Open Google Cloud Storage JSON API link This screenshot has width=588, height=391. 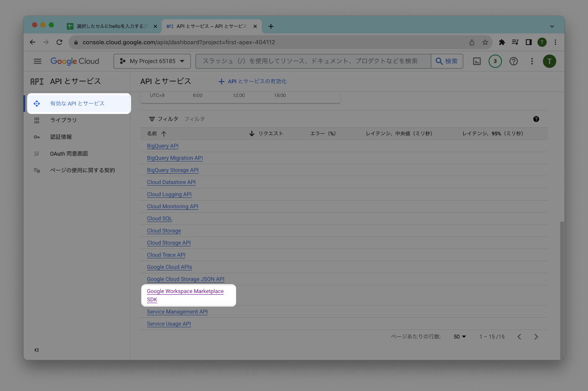click(186, 279)
